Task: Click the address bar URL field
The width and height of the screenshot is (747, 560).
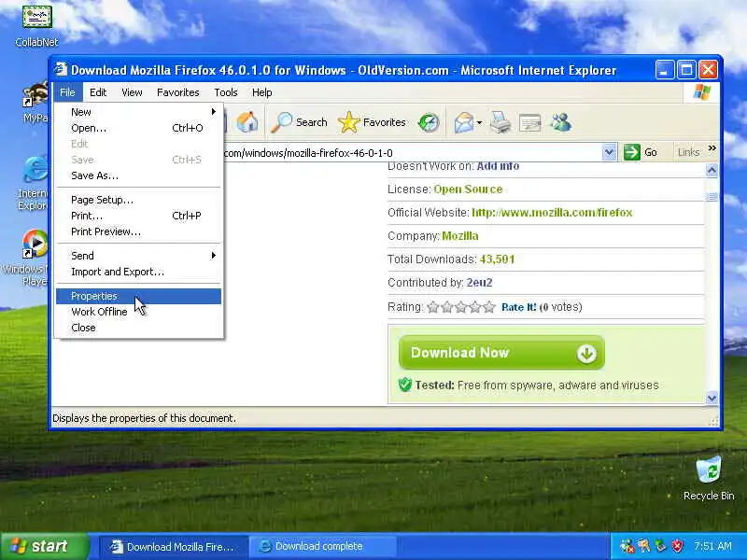Action: point(412,153)
